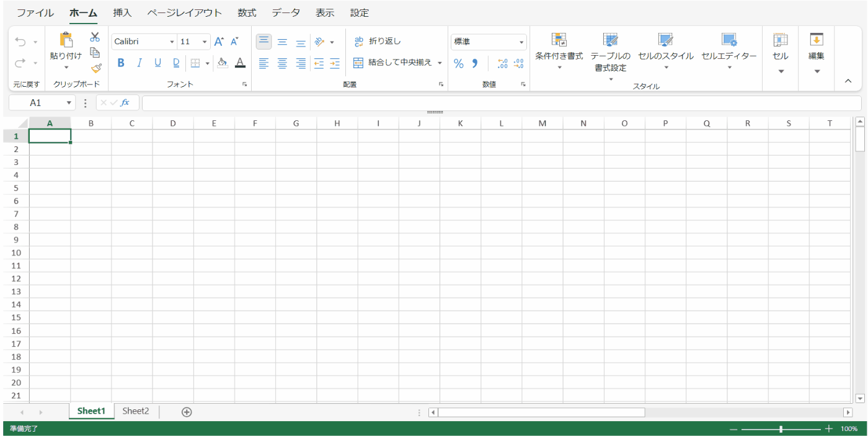Viewport: 868px width, 436px height.
Task: Click the Percent style icon
Action: coord(459,63)
